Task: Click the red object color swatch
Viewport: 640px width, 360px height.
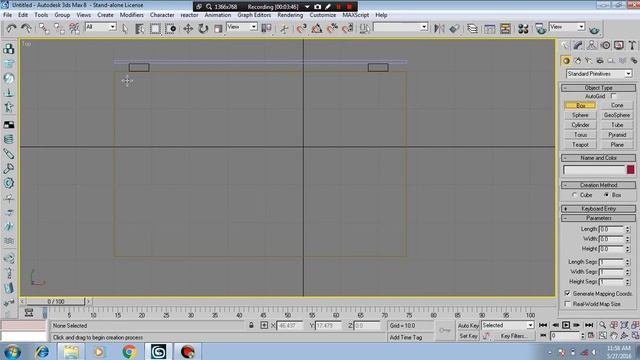Action: (631, 169)
